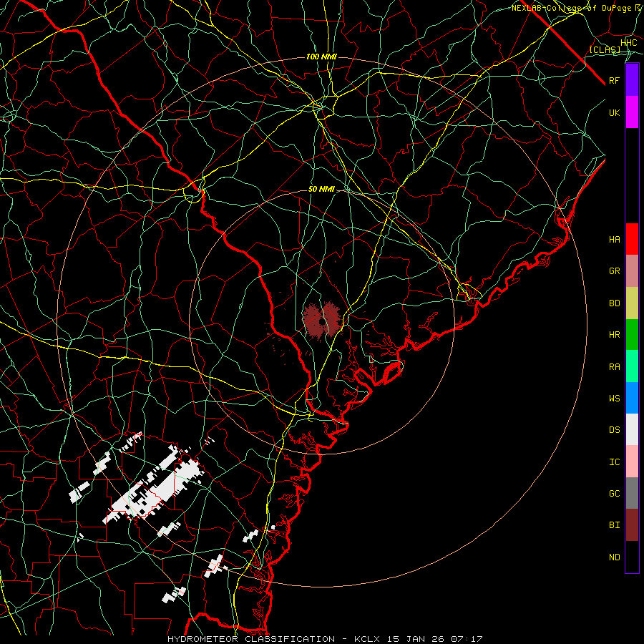This screenshot has width=644, height=644.
Task: Click the BI legend label
Action: [614, 525]
